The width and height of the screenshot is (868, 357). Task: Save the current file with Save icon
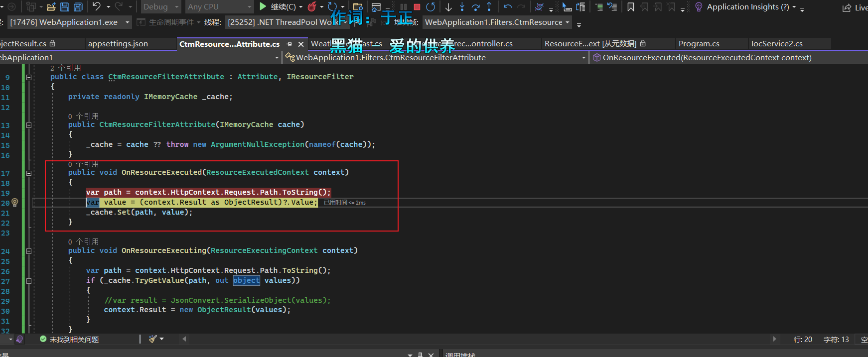coord(65,7)
